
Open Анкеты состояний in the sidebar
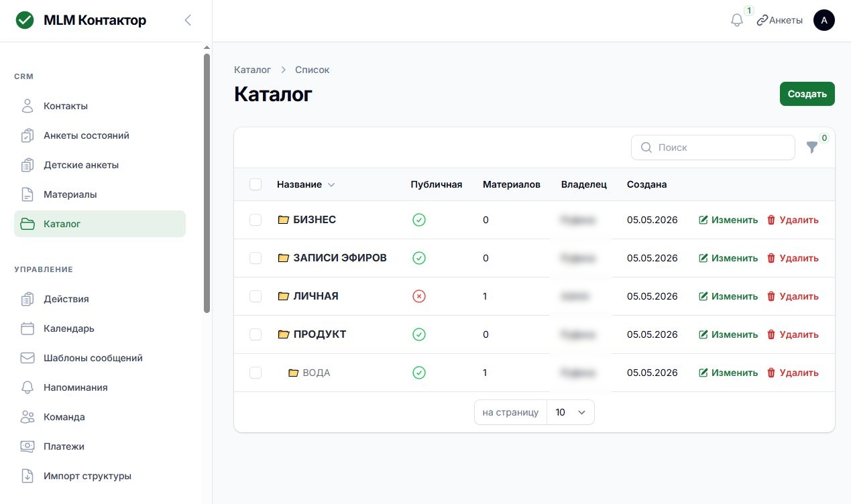pyautogui.click(x=100, y=135)
